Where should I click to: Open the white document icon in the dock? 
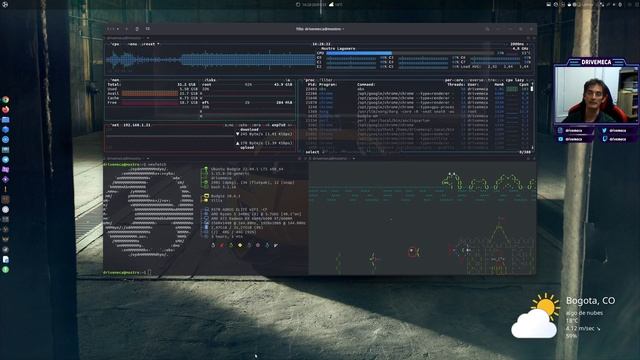click(x=5, y=260)
